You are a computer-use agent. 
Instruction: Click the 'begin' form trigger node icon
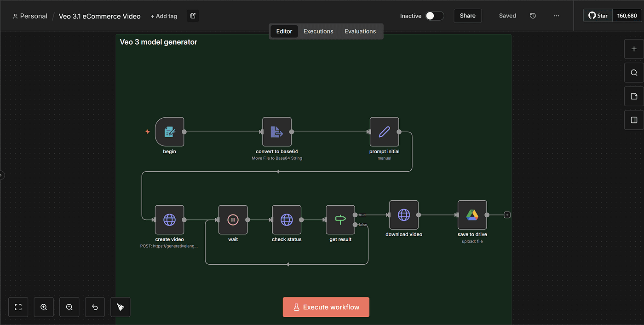(169, 132)
